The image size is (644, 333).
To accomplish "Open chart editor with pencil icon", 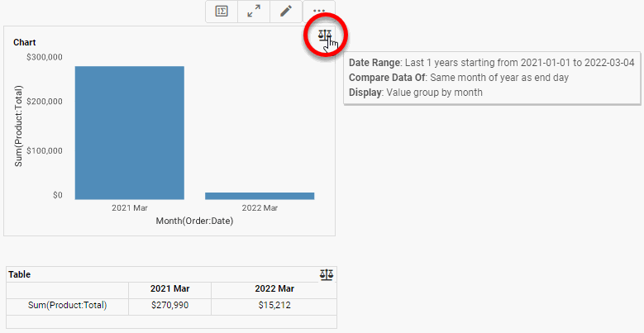I will (286, 12).
